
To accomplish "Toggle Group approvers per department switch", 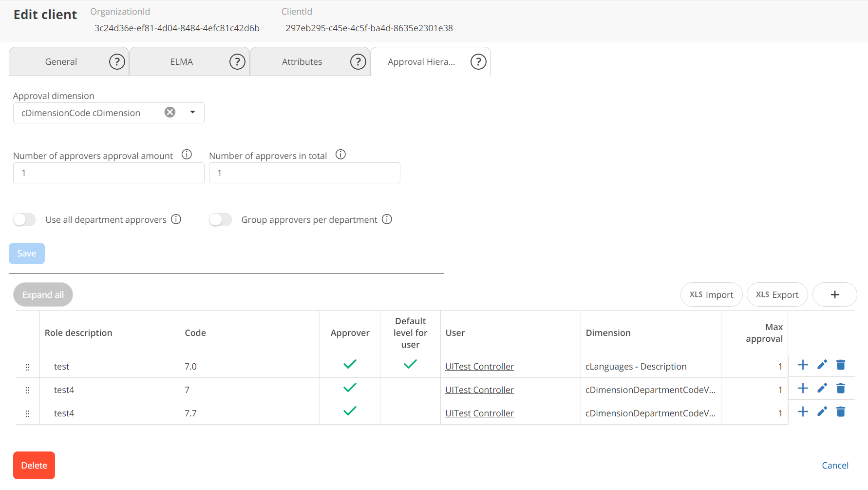I will click(220, 220).
